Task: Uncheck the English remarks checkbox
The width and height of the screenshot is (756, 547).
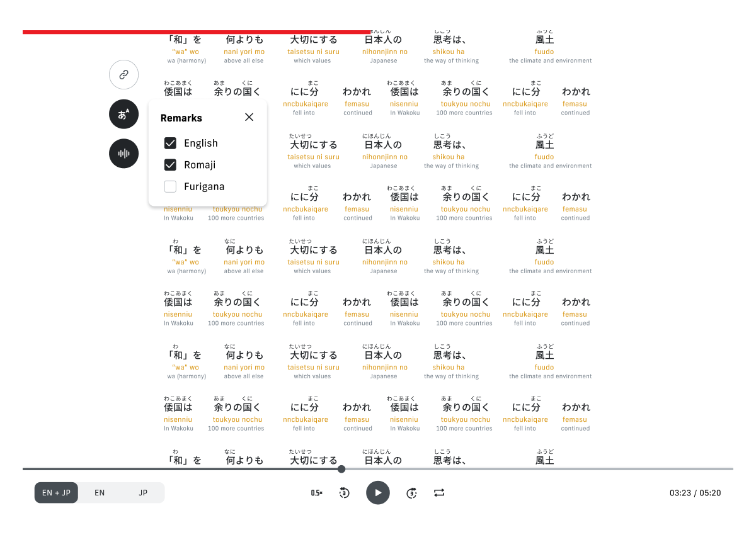Action: (170, 144)
